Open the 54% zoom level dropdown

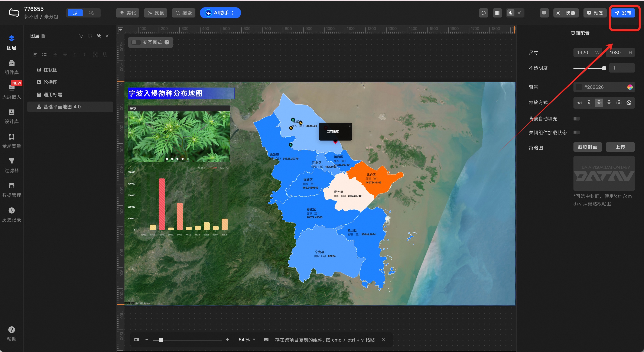click(254, 340)
